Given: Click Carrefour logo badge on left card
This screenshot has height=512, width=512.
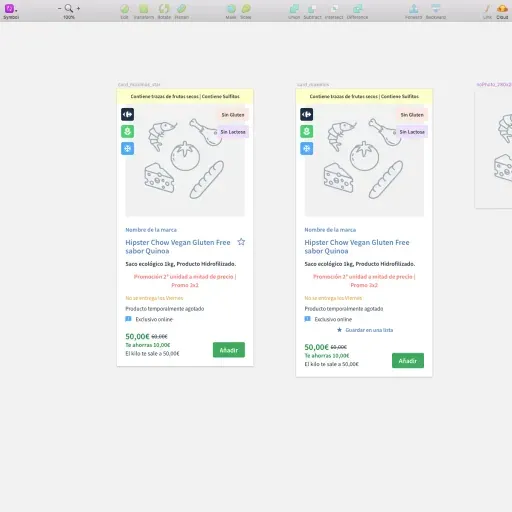Looking at the screenshot, I should coord(127,114).
